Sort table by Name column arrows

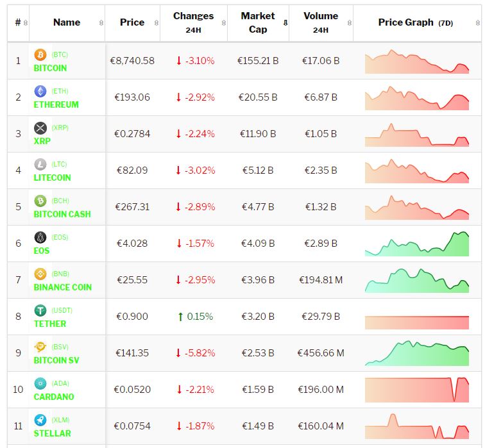tap(101, 23)
